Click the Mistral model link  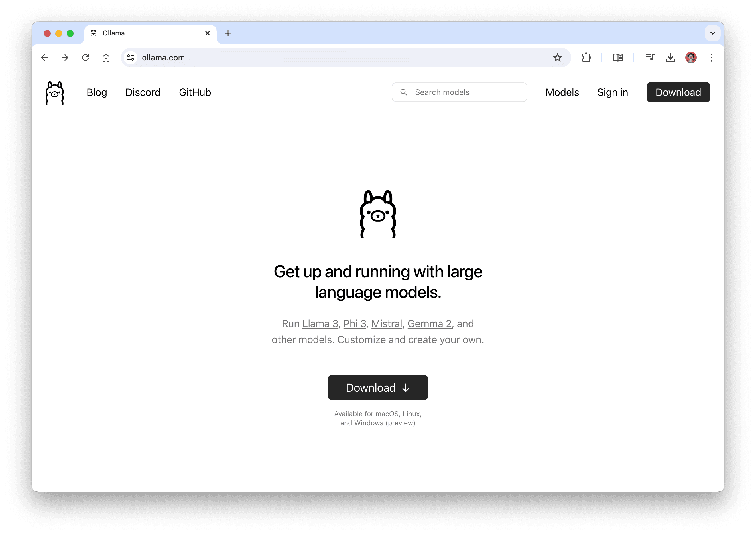(x=387, y=323)
